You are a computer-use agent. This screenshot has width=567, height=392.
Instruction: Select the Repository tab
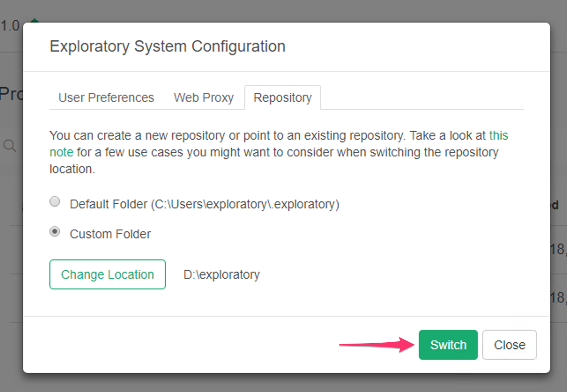click(x=283, y=97)
